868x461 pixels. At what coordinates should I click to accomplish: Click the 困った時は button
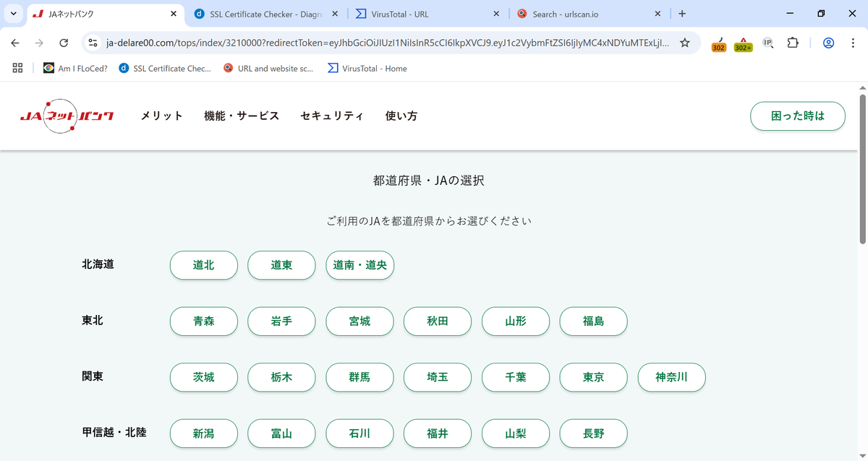(x=797, y=116)
